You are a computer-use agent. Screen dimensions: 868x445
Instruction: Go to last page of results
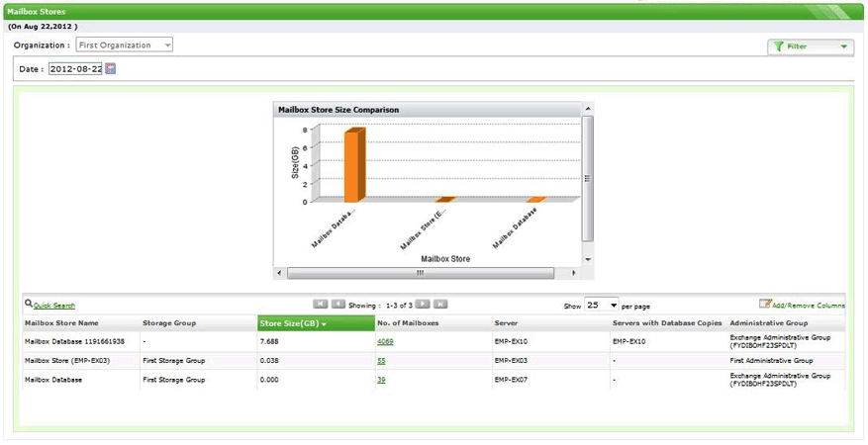click(x=440, y=304)
